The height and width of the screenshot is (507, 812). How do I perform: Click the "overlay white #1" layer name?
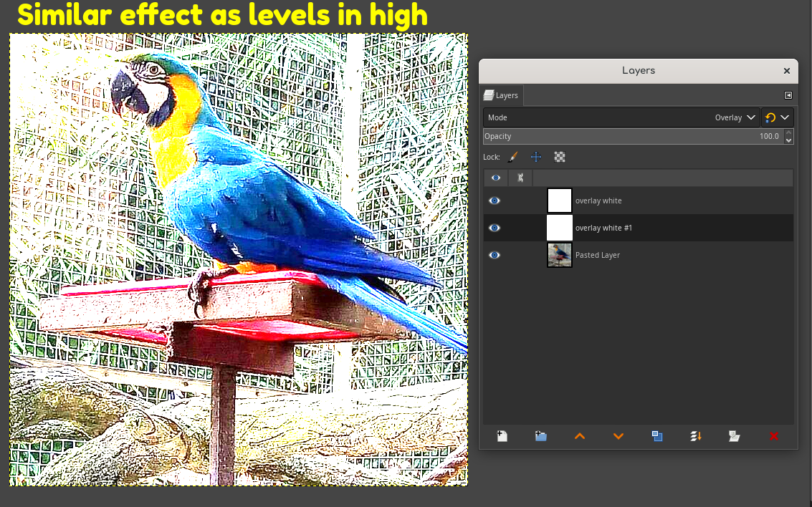603,228
